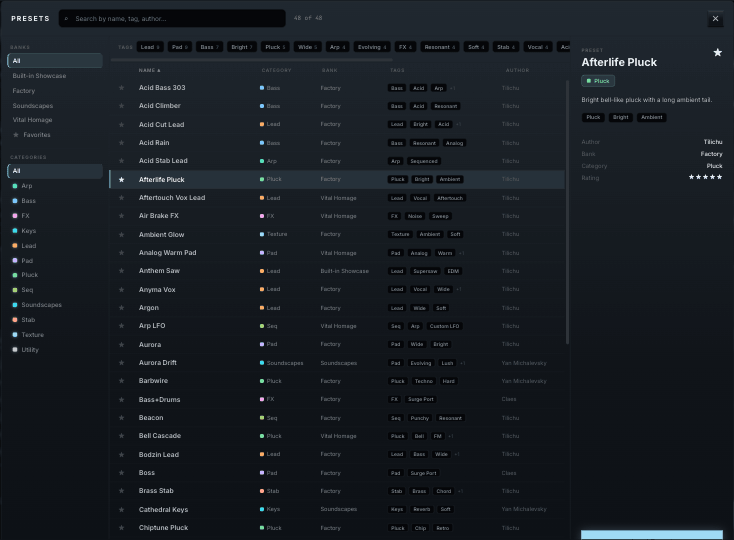Viewport: 734px width, 540px height.
Task: Filter by Texture category in sidebar
Action: coord(55,335)
